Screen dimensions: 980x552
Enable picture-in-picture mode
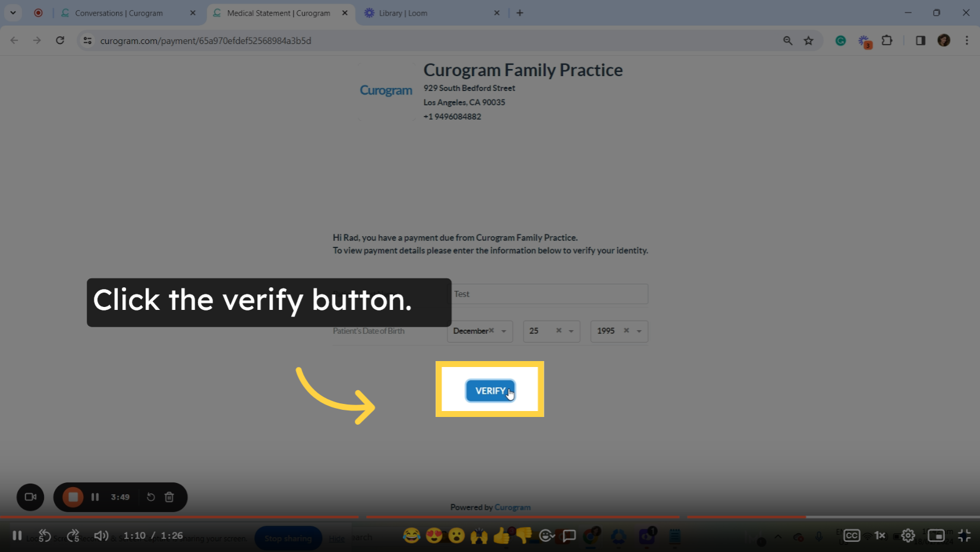coord(937,535)
